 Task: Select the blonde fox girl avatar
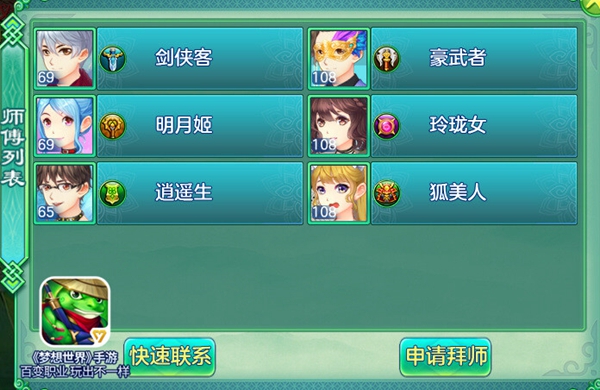click(x=339, y=193)
